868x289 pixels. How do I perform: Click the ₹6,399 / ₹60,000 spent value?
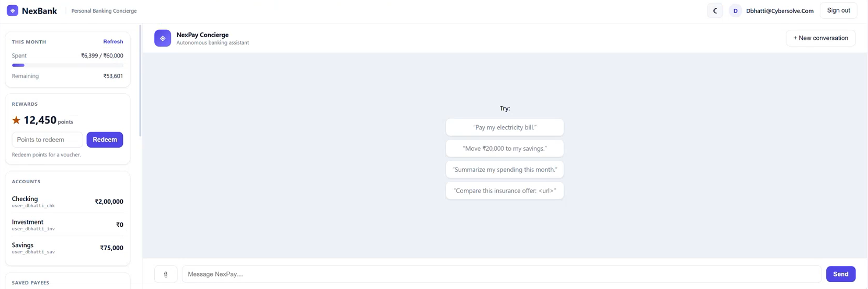click(x=102, y=55)
